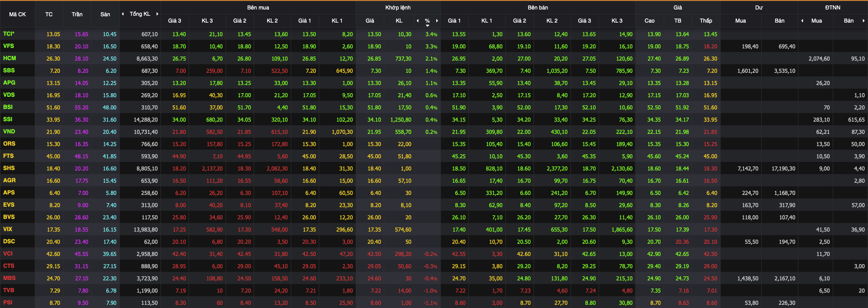The image size is (868, 308).
Task: Open the HCM stock ticker
Action: pyautogui.click(x=9, y=58)
